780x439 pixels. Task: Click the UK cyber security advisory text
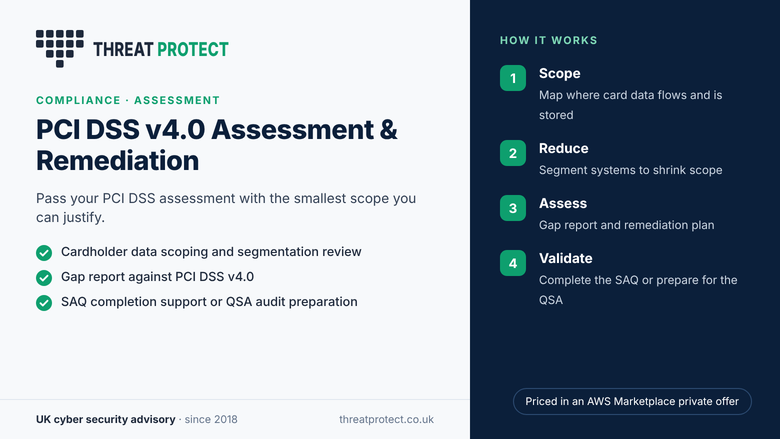(105, 419)
